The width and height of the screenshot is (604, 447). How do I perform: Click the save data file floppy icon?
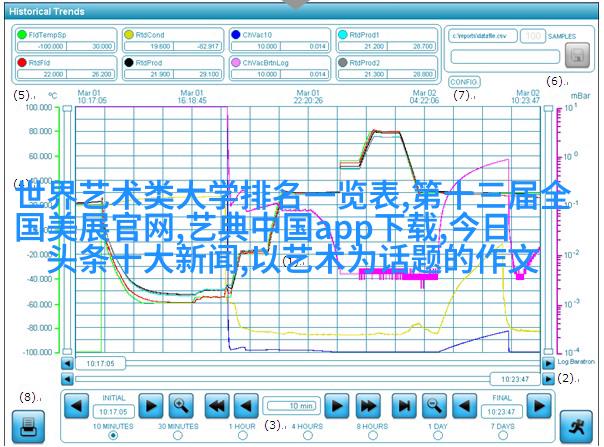577,55
